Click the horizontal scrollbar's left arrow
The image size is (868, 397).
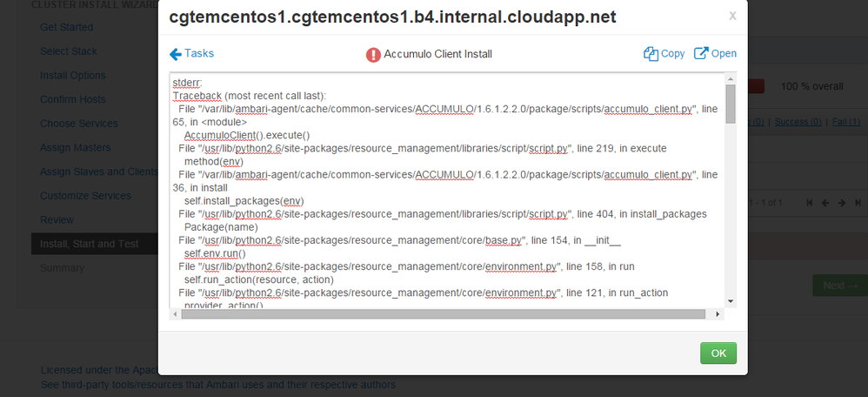point(175,314)
